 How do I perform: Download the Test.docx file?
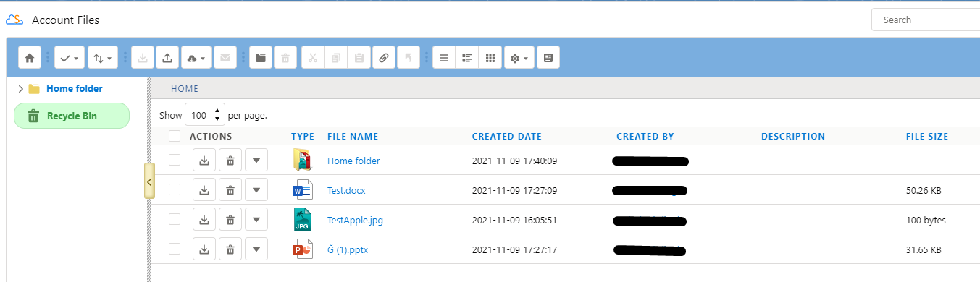point(204,190)
